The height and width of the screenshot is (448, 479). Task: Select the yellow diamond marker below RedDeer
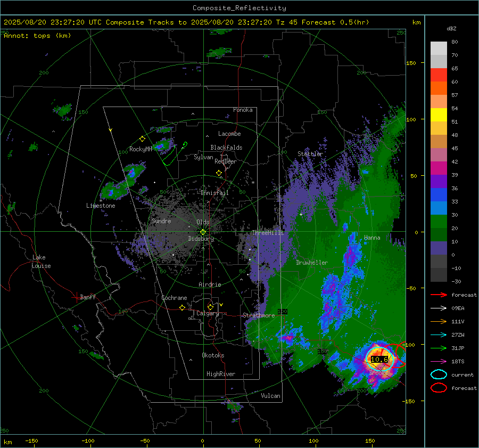pos(219,173)
